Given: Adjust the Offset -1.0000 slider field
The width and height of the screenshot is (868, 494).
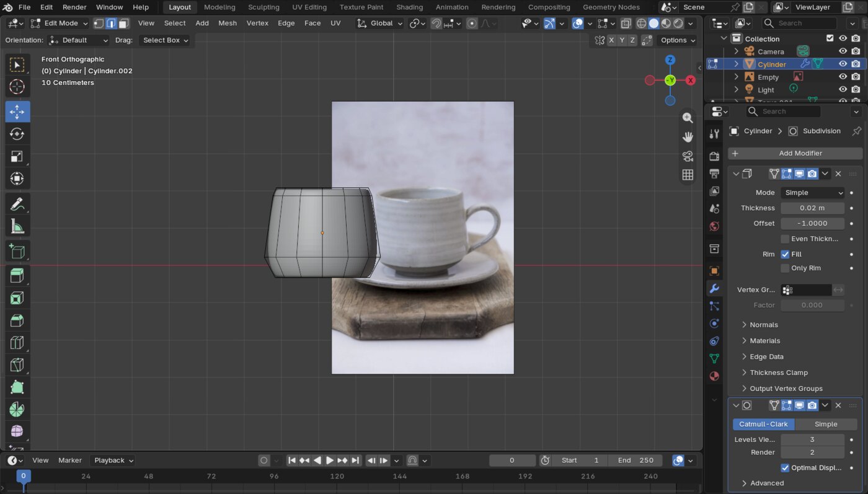Looking at the screenshot, I should pyautogui.click(x=812, y=224).
